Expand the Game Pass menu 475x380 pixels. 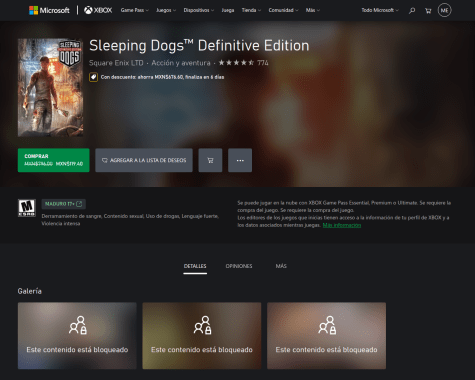click(135, 10)
